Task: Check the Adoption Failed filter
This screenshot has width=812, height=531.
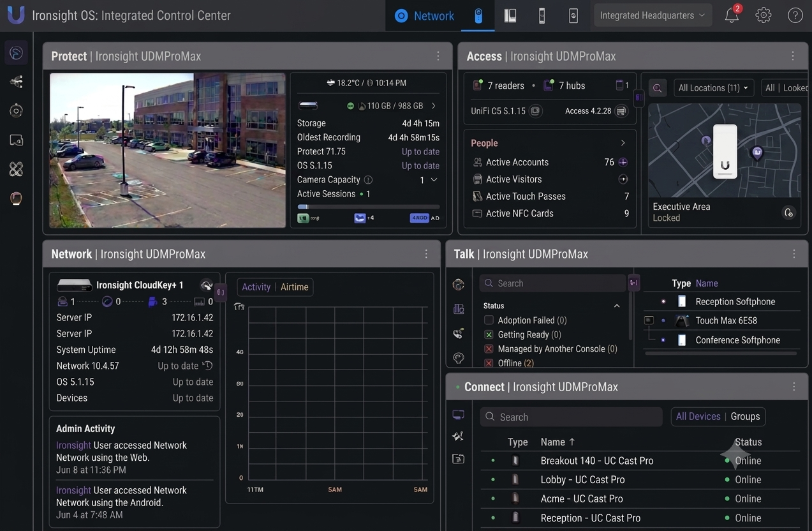Action: point(489,320)
